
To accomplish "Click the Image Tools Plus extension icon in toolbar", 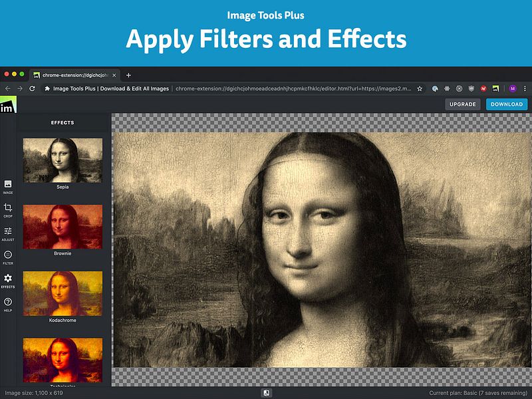I will [495, 88].
